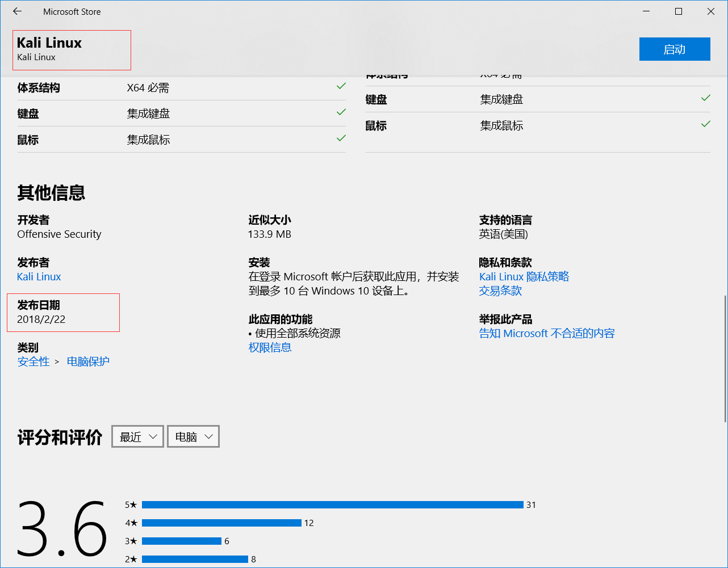Click 告知 Microsoft 不合适的内容 report link

[x=547, y=334]
